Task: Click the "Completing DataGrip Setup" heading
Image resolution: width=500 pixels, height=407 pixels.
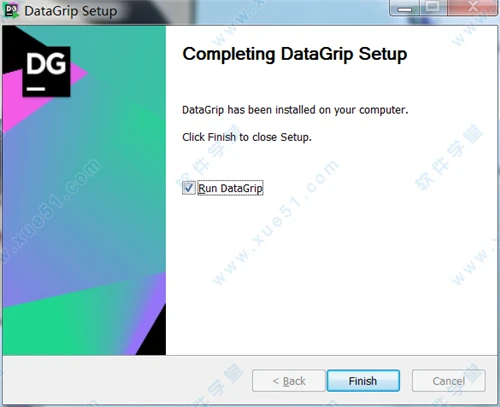Action: (x=295, y=54)
